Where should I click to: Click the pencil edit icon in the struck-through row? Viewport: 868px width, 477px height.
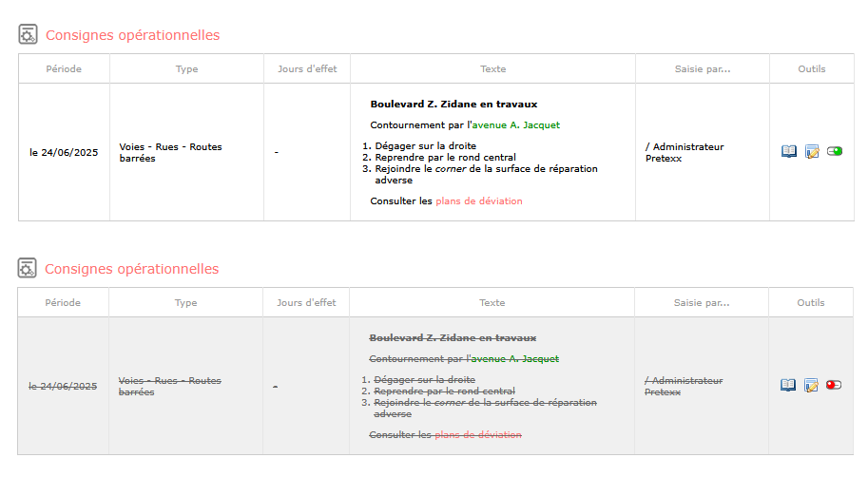click(x=811, y=385)
